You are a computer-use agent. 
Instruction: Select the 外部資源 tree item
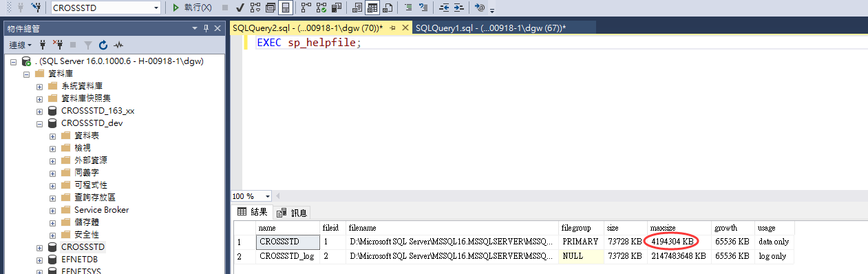(x=90, y=160)
